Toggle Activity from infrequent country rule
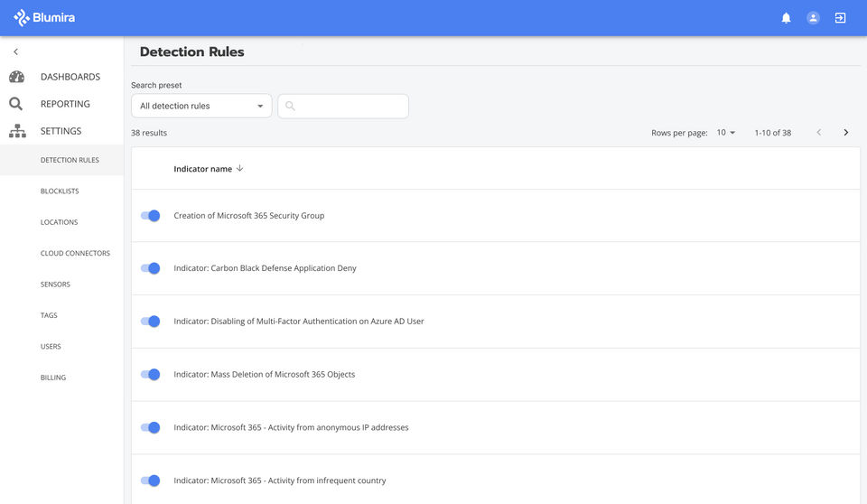 coord(151,481)
